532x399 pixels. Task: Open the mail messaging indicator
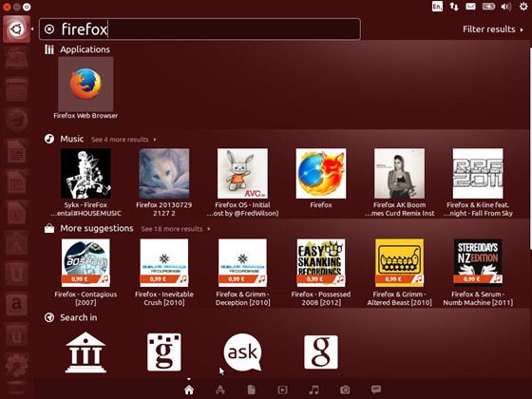470,7
